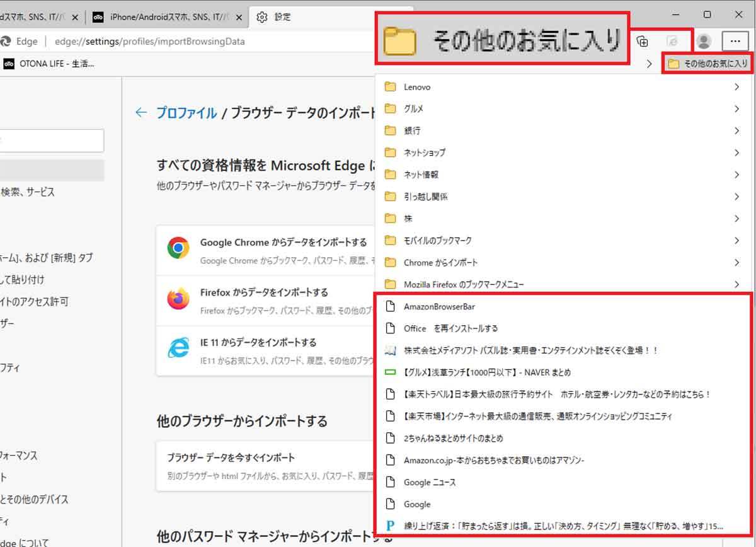Image resolution: width=756 pixels, height=547 pixels.
Task: Open 株式会社メディアソフト パズル誌 favorite
Action: (564, 350)
